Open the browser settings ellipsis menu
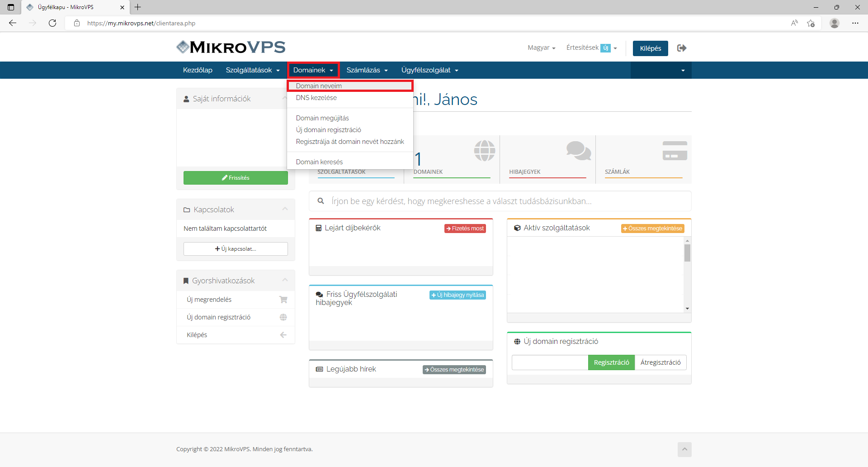This screenshot has width=868, height=467. (x=855, y=23)
